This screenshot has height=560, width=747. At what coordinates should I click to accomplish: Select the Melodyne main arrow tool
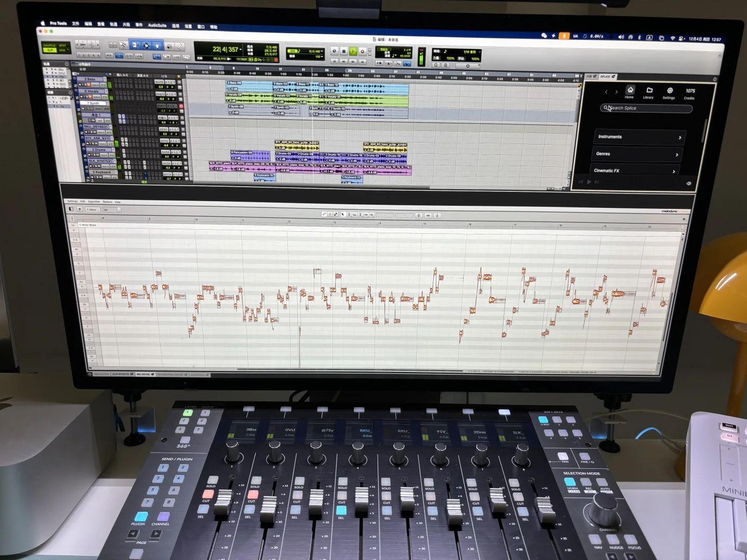point(343,215)
